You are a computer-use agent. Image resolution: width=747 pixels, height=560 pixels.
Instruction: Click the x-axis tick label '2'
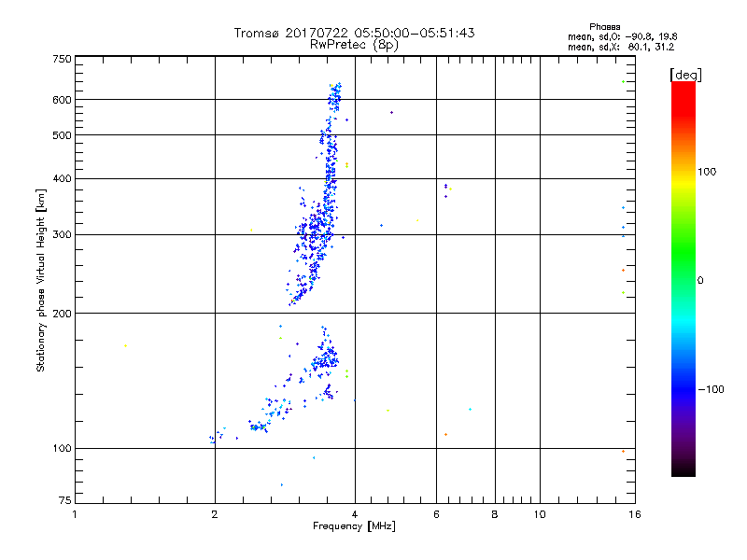215,514
